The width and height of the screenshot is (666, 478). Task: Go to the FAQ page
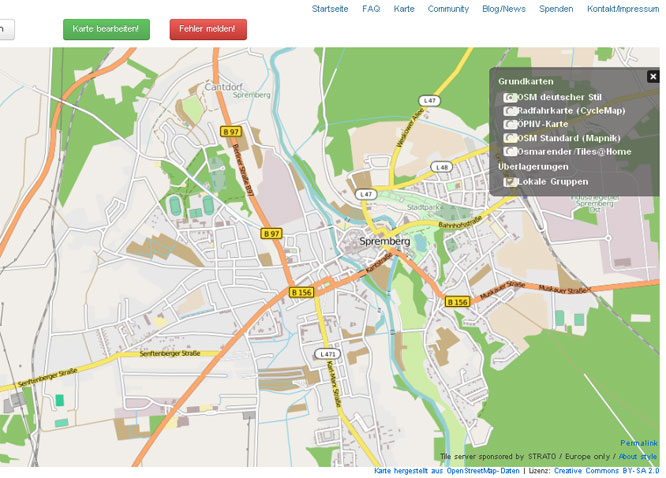(371, 9)
